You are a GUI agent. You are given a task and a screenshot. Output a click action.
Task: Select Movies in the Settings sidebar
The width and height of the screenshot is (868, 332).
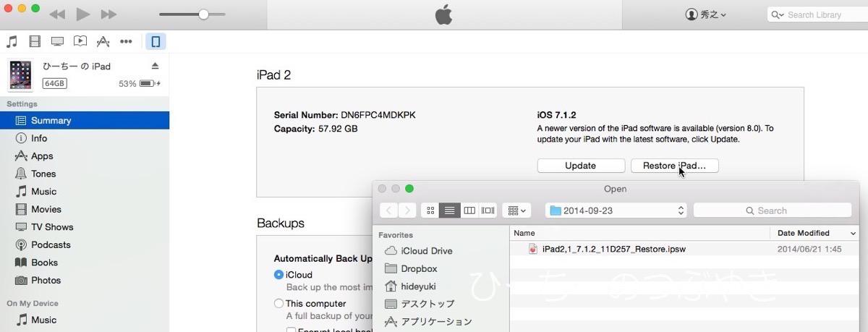pyautogui.click(x=85, y=209)
